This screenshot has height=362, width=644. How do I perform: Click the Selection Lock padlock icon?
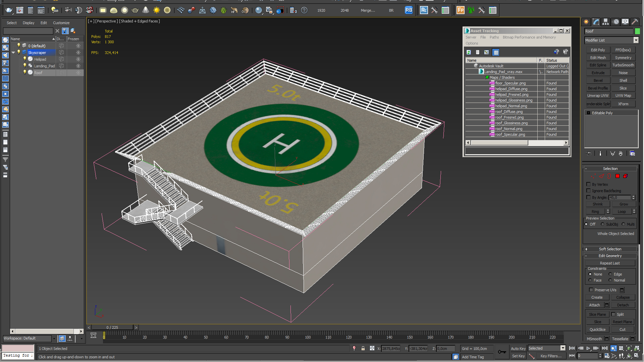click(363, 348)
